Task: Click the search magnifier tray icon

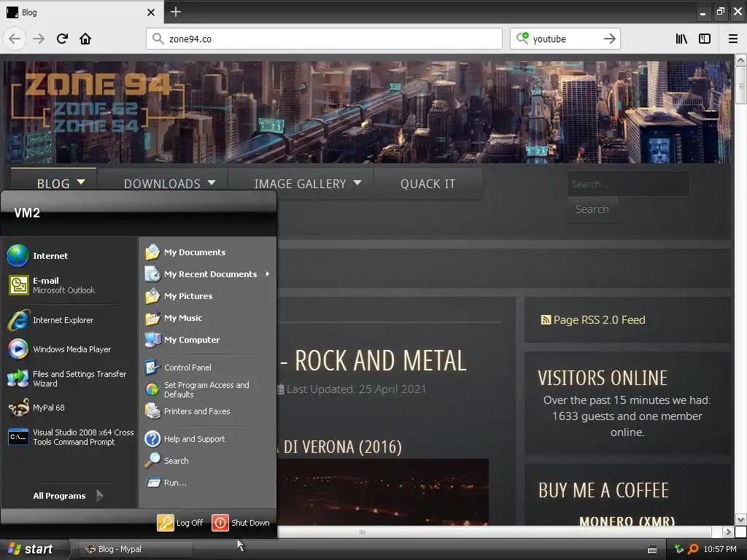Action: click(693, 549)
